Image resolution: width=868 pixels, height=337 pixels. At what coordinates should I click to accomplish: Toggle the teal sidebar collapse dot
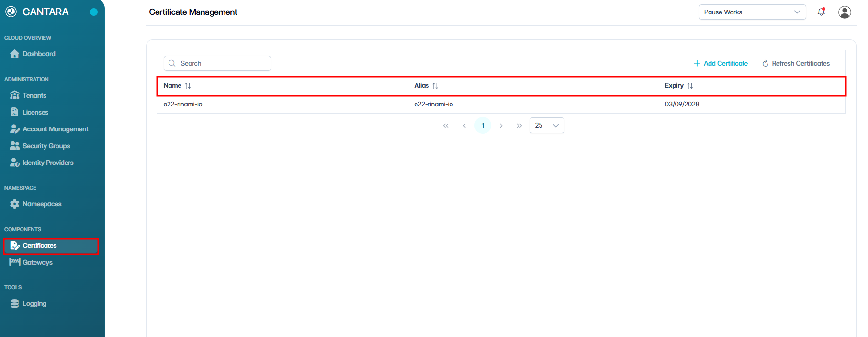[x=94, y=12]
